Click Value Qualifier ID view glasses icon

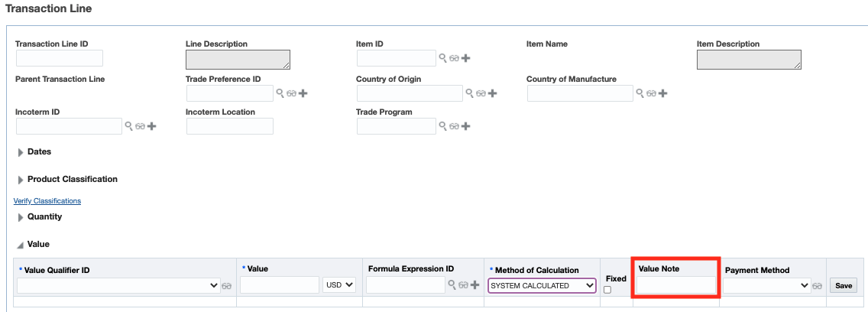tap(227, 286)
